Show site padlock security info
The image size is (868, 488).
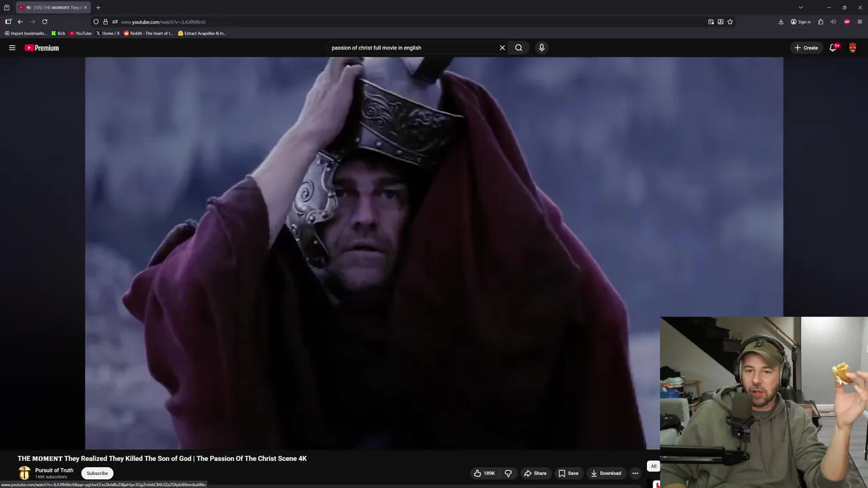pos(105,22)
